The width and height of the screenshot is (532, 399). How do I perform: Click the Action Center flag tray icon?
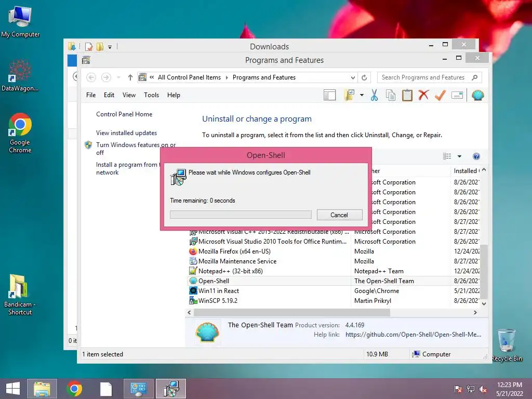[458, 389]
